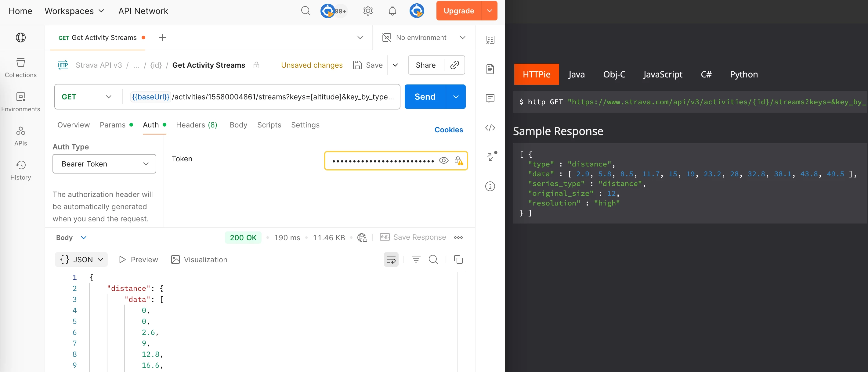This screenshot has height=372, width=868.
Task: Open the tabs list chevron
Action: [x=360, y=38]
